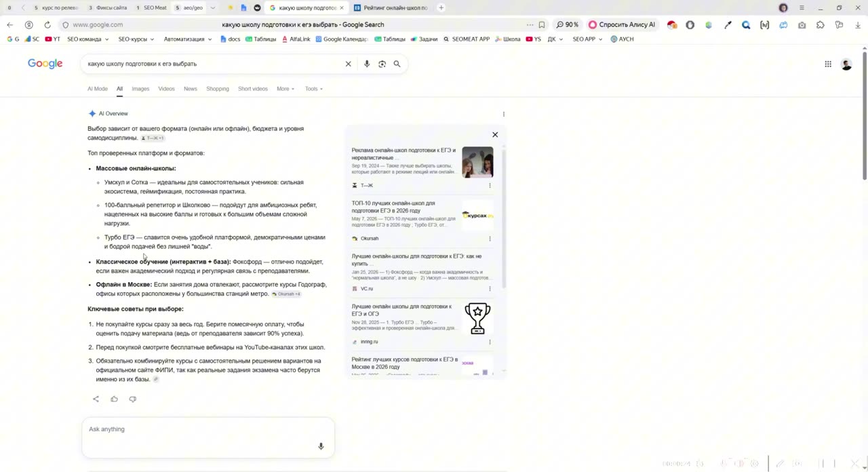
Task: Open the Tools search dropdown
Action: (313, 89)
